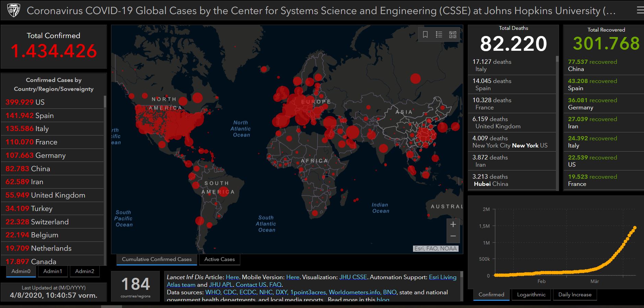644x308 pixels.
Task: Show the Logarithmic chart tab
Action: (531, 295)
